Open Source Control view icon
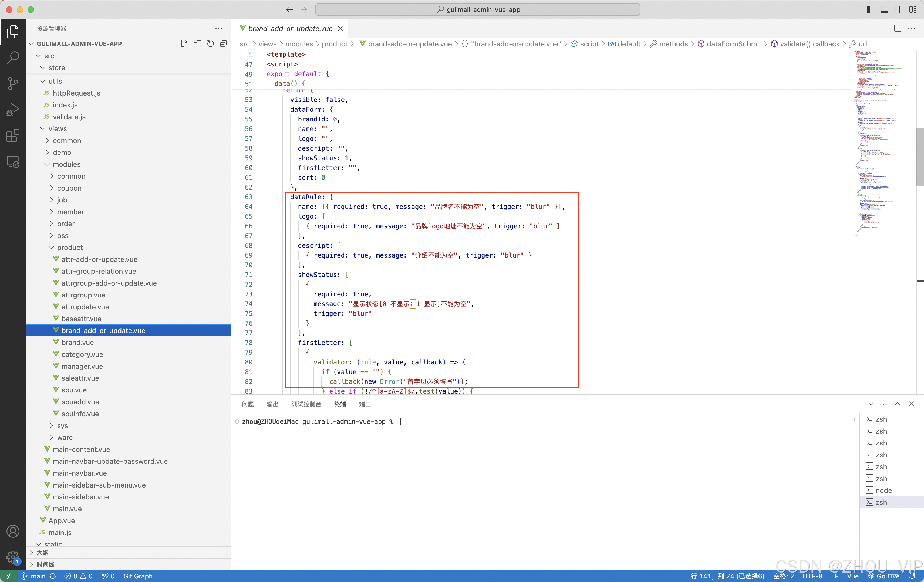The width and height of the screenshot is (924, 582). pos(13,83)
